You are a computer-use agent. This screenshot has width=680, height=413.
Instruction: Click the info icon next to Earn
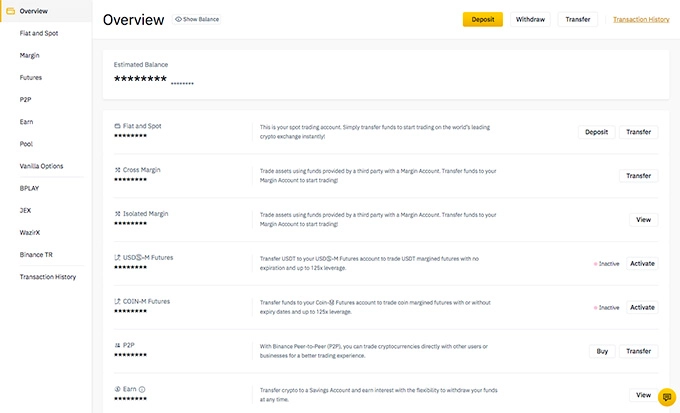coord(142,389)
